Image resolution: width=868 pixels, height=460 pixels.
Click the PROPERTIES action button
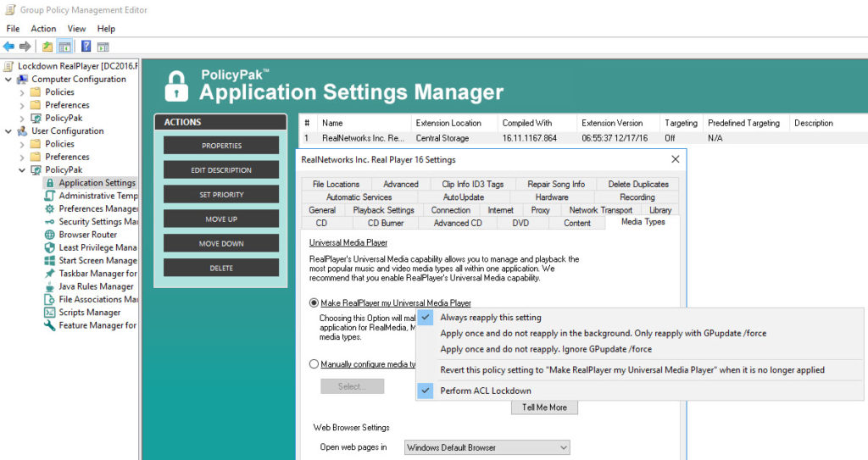[221, 146]
